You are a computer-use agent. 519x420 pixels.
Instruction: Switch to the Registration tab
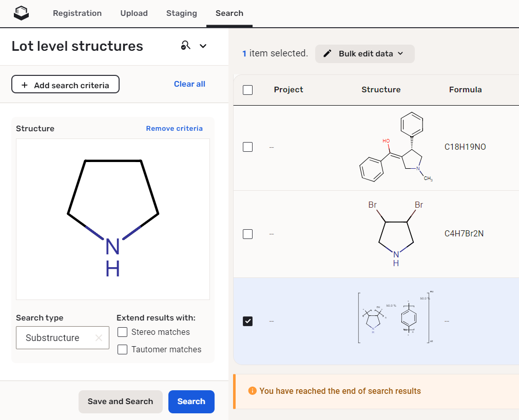click(x=77, y=13)
